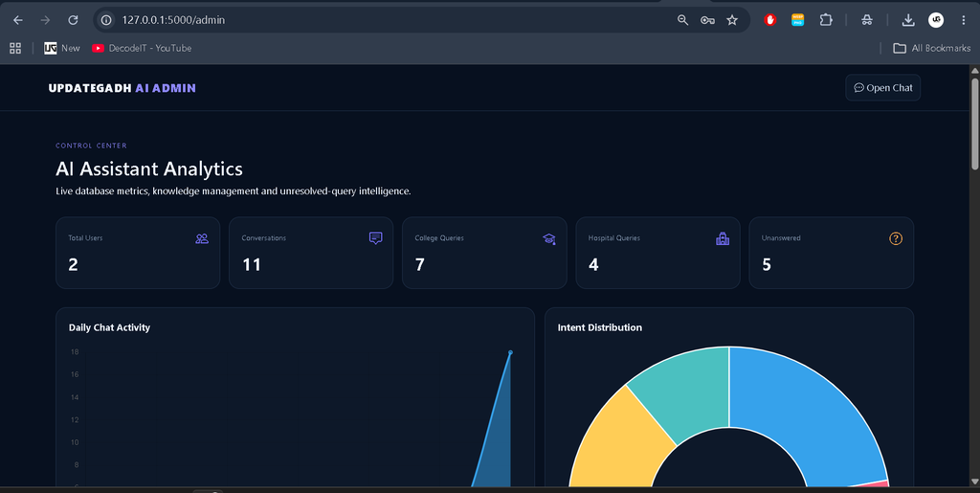Click the page vertical scrollbar thumb

click(x=974, y=123)
